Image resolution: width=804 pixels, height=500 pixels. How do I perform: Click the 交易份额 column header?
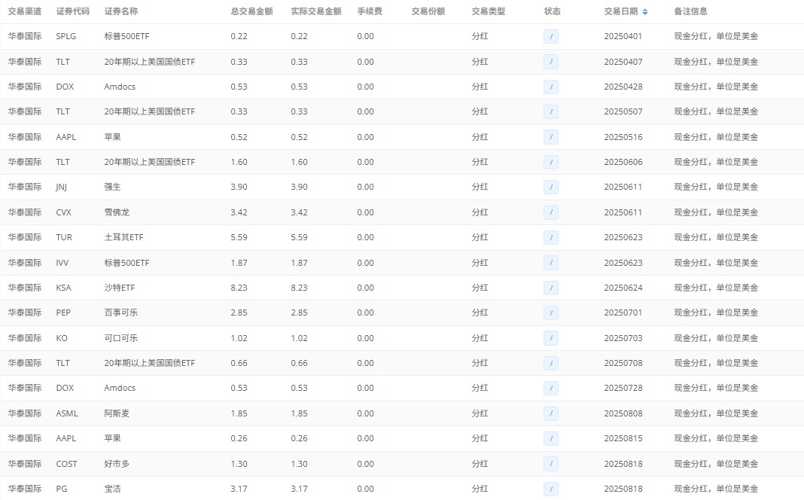coord(428,11)
